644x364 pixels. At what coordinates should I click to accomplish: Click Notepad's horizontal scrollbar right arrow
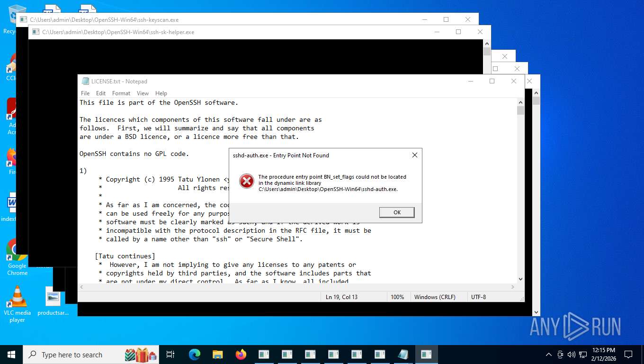coord(513,287)
